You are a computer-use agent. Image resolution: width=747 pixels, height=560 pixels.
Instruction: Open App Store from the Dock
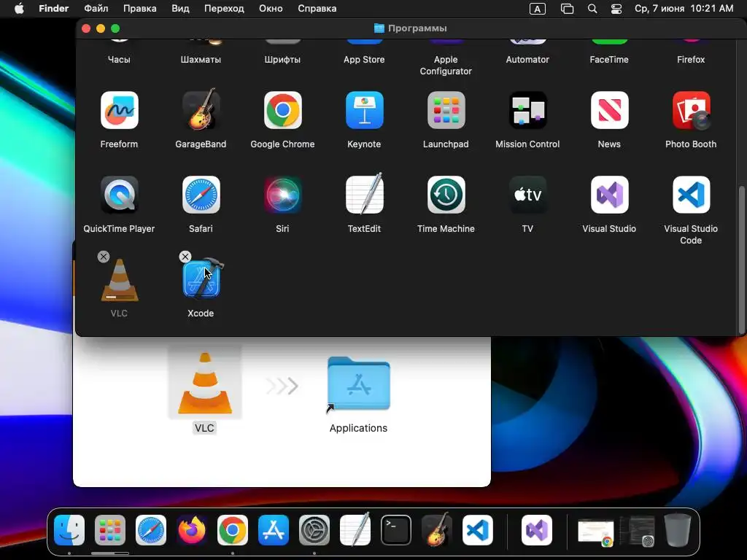tap(274, 530)
